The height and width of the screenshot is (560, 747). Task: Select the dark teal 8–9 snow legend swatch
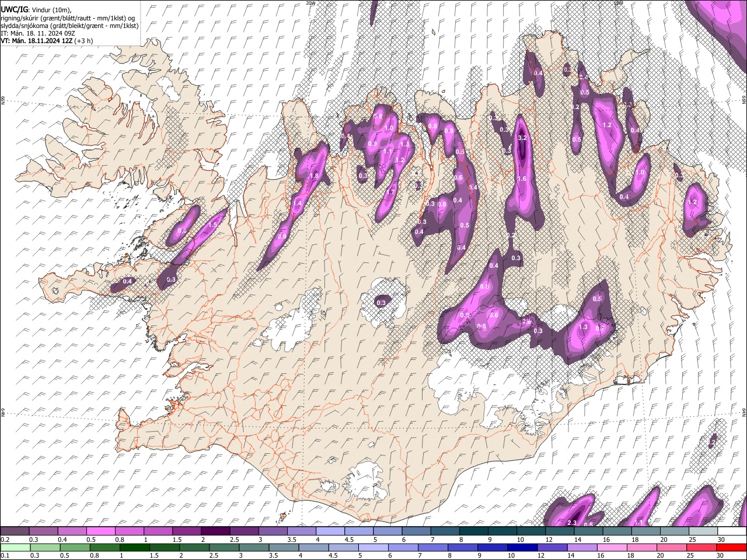click(x=473, y=531)
